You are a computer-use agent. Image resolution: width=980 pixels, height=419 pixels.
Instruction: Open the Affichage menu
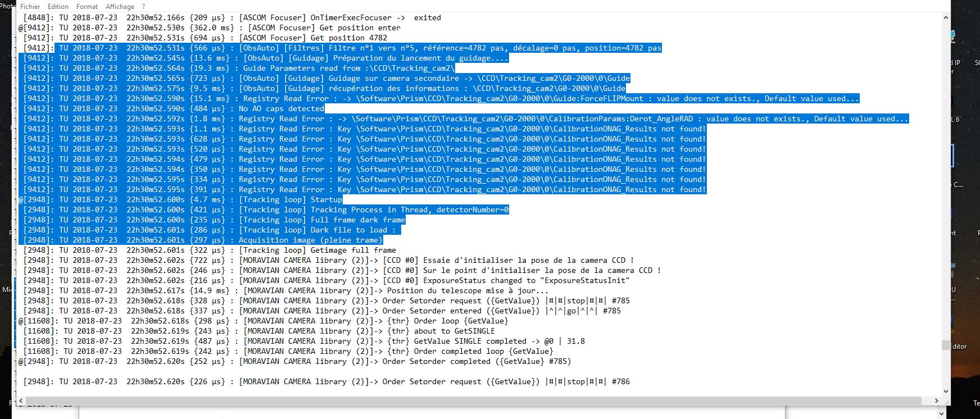pos(120,6)
